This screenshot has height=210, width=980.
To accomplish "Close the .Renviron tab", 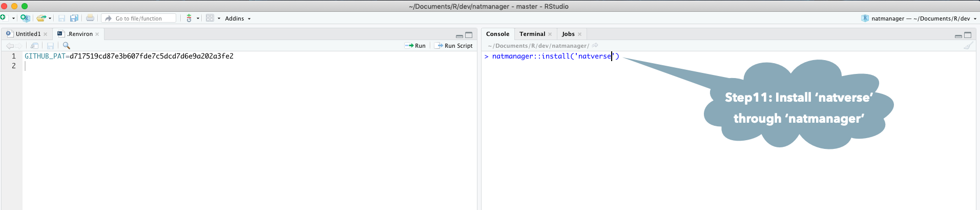I will coord(97,34).
